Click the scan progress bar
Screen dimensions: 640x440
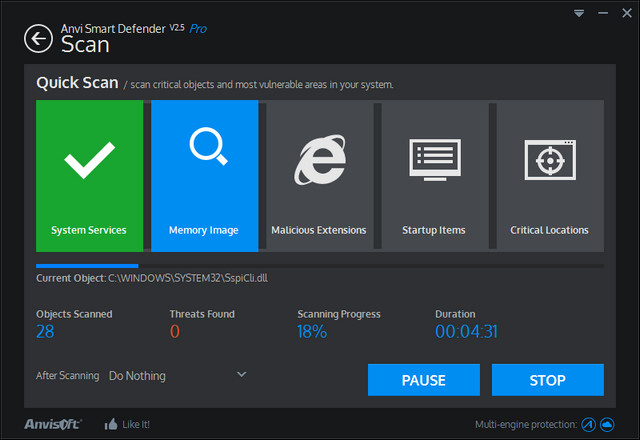(320, 266)
